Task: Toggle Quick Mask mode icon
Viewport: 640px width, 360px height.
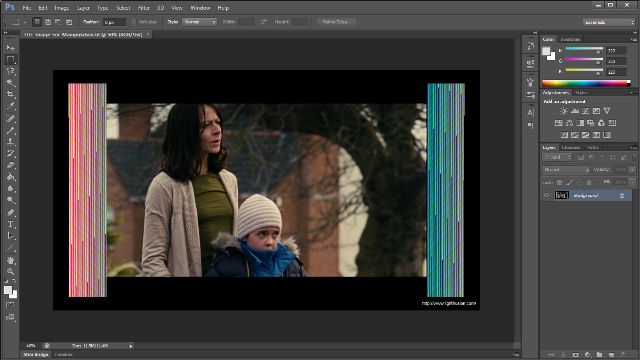Action: coord(10,305)
